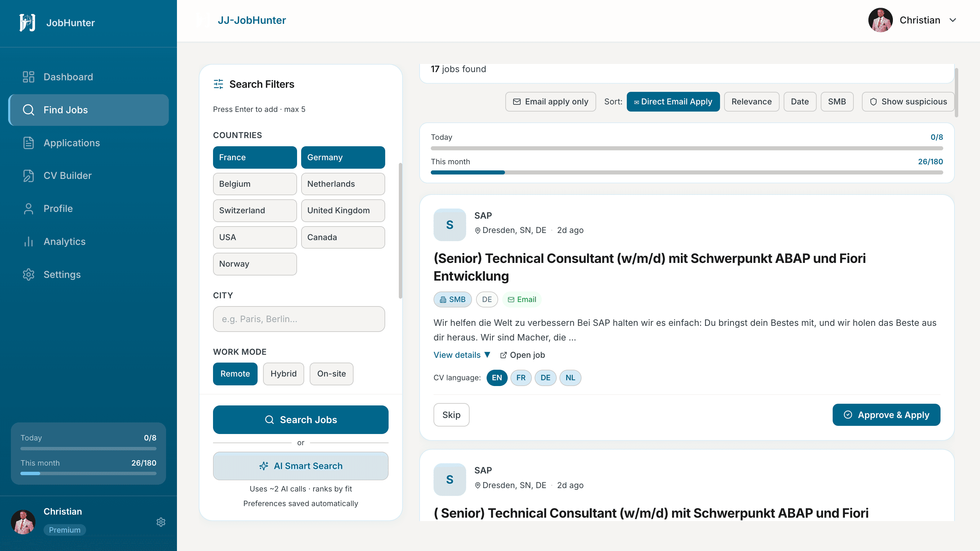Deselect the Germany country filter
The height and width of the screenshot is (551, 980).
343,157
